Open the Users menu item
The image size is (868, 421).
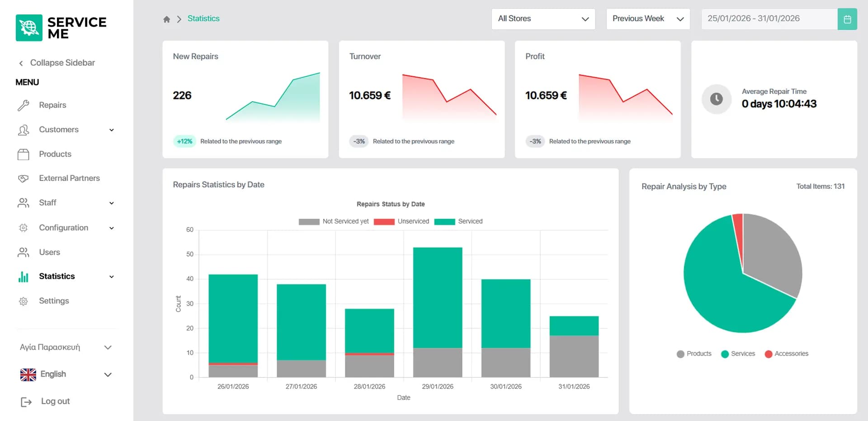49,253
